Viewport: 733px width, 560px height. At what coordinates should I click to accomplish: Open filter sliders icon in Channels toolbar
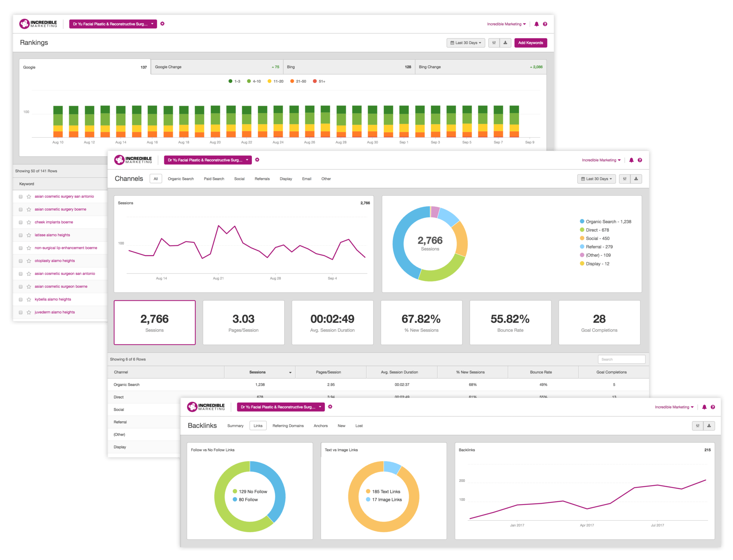(625, 179)
